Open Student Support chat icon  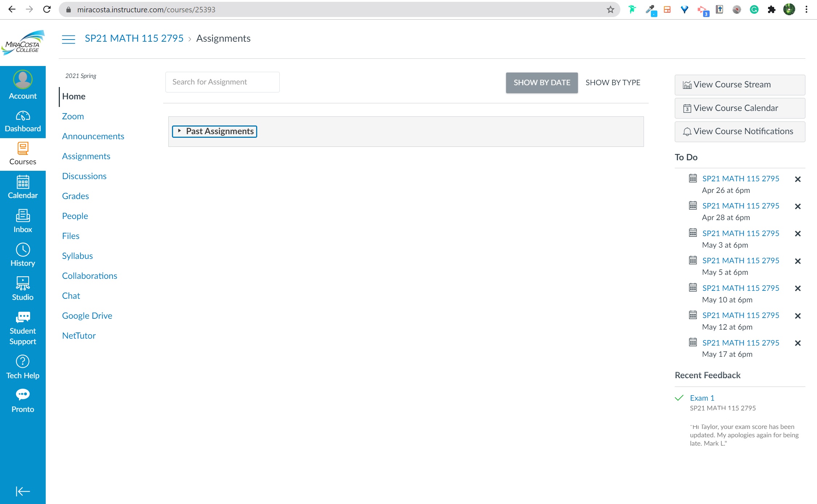(x=22, y=328)
